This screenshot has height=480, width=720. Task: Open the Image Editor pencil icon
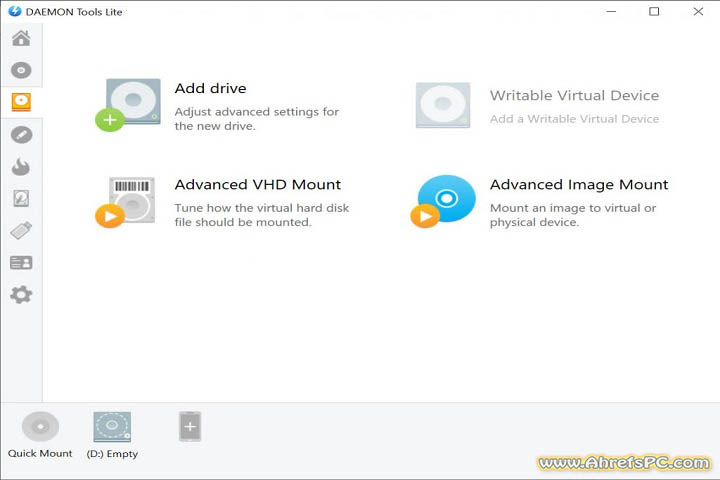coord(21,135)
